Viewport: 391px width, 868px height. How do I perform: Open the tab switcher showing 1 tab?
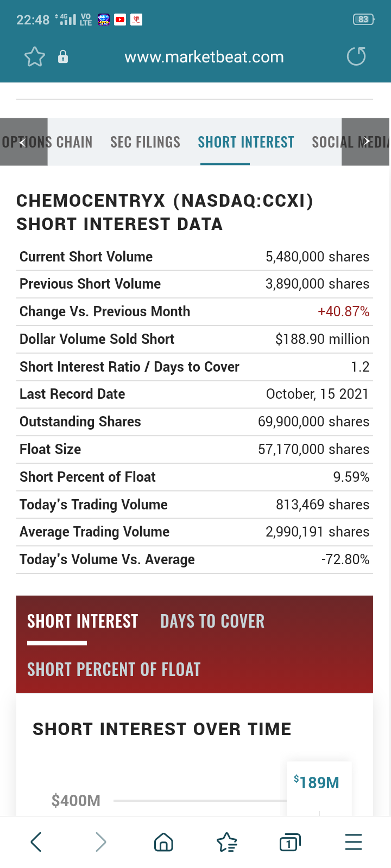pyautogui.click(x=289, y=842)
